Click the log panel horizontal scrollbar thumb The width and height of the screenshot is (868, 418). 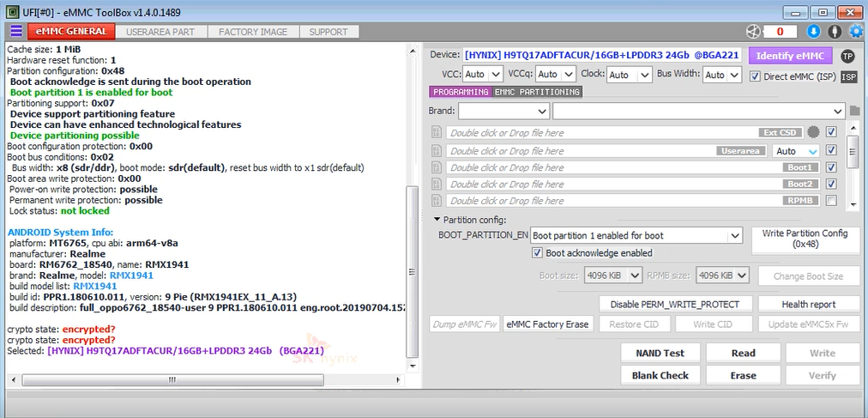[172, 379]
